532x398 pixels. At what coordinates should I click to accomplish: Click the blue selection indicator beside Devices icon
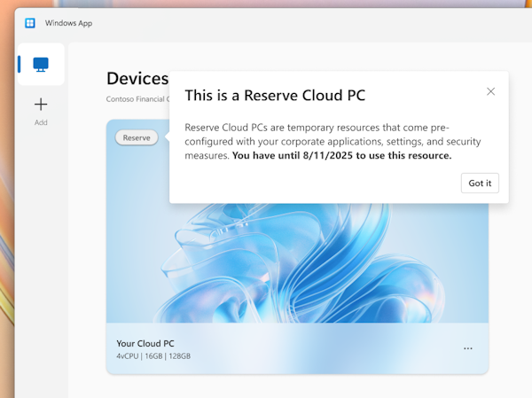20,65
